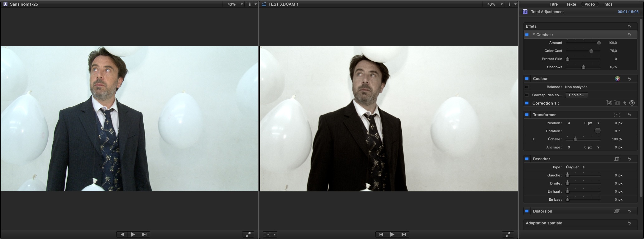Open the Recadrer Type Élaguer popup
The width and height of the screenshot is (644, 239).
[x=575, y=167]
